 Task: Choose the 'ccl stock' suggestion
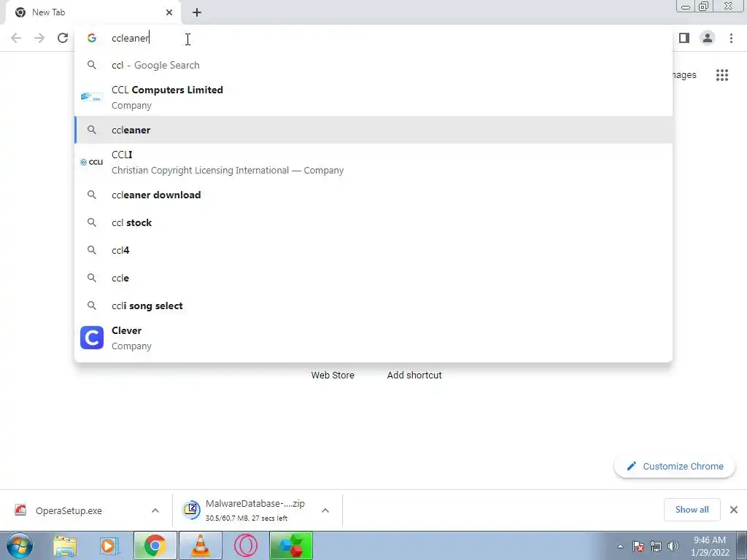click(x=373, y=222)
